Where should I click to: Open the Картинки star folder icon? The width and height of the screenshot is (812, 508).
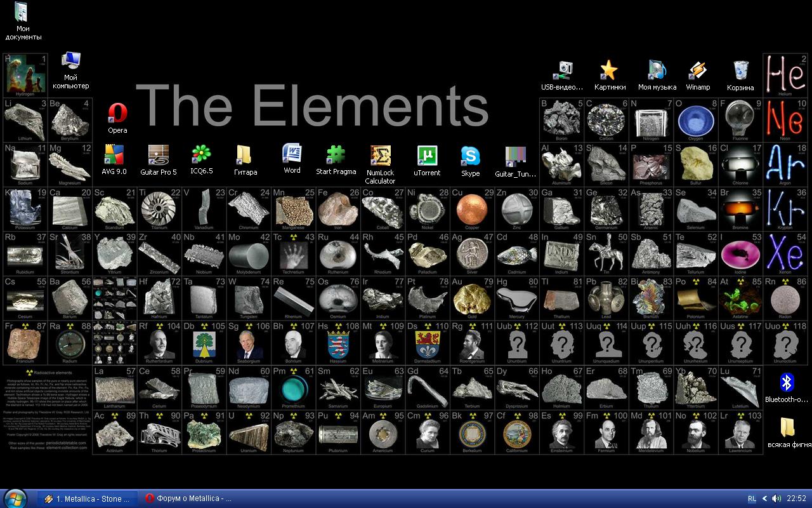coord(609,70)
